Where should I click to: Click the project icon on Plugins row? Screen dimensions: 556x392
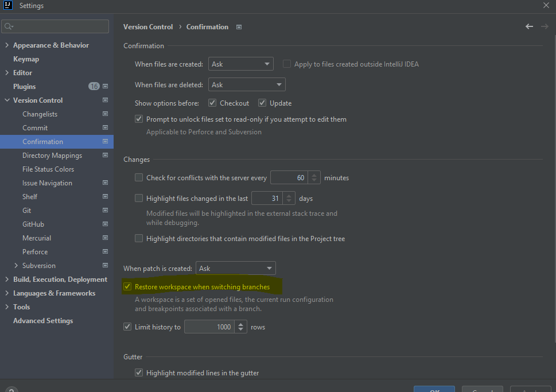pos(106,86)
